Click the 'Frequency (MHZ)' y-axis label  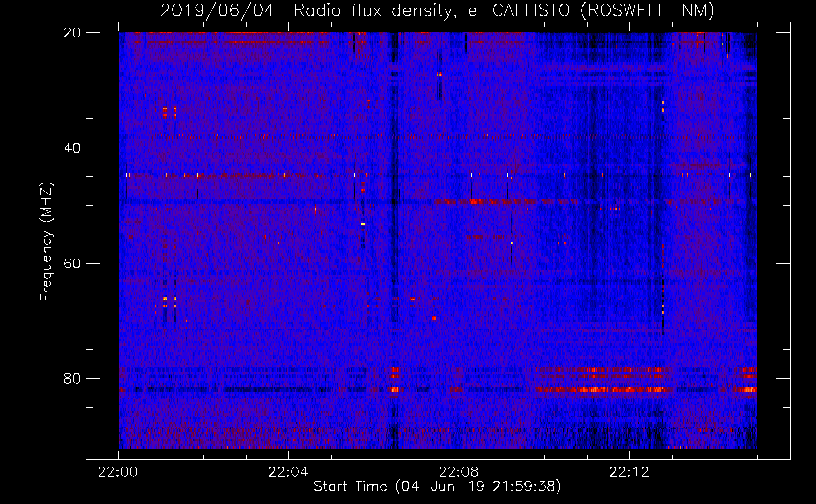click(46, 242)
